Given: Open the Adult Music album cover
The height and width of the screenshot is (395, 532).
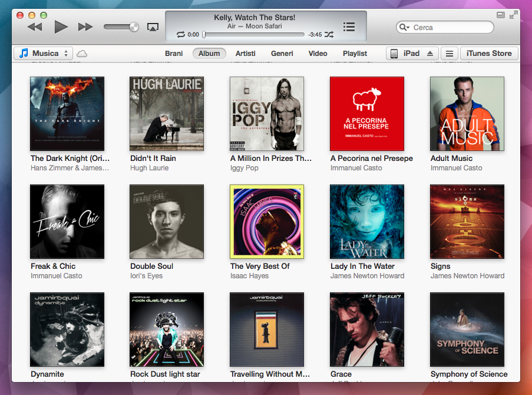Looking at the screenshot, I should coord(467,114).
